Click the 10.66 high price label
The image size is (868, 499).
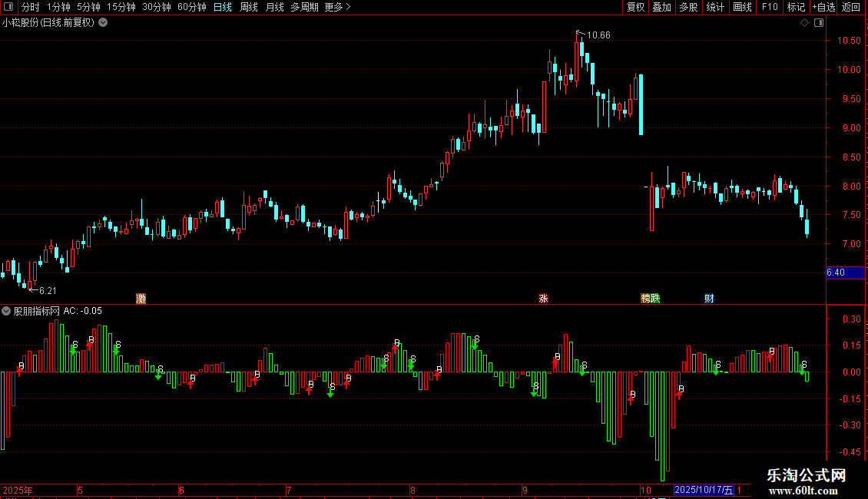pos(598,35)
